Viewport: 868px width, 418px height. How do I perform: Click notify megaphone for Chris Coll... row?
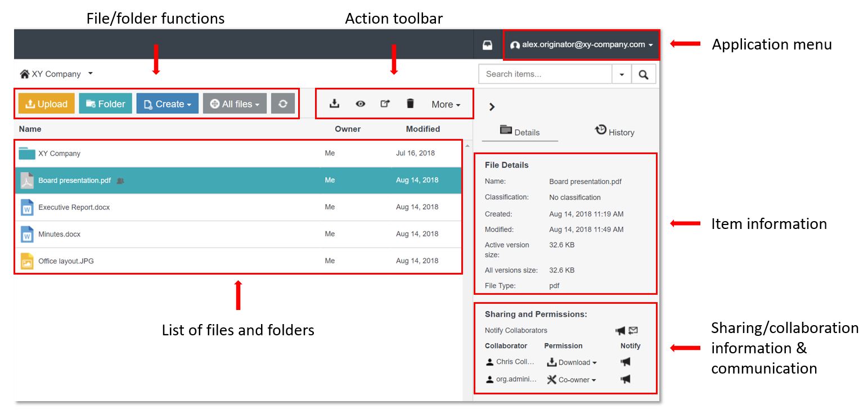tap(626, 362)
